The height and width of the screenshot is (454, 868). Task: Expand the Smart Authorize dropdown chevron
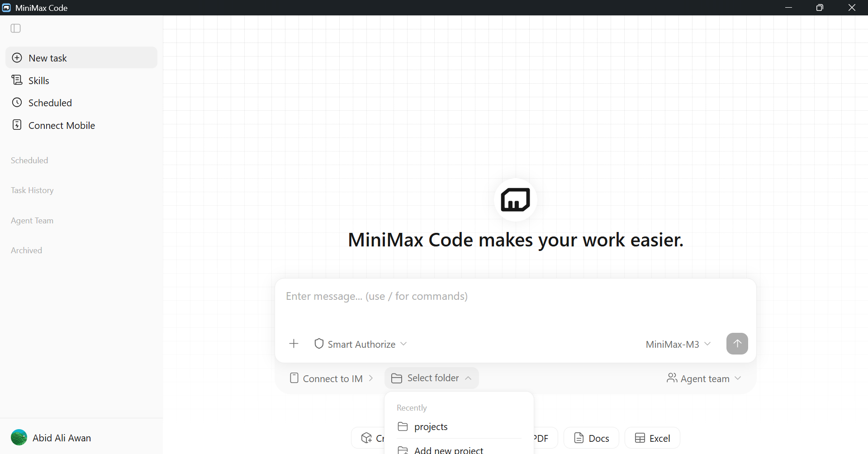pyautogui.click(x=403, y=344)
